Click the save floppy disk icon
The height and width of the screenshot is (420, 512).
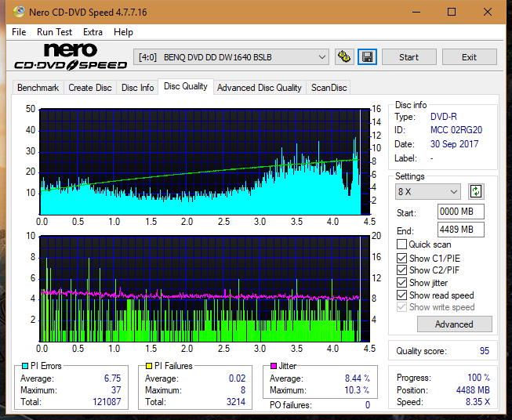click(367, 57)
